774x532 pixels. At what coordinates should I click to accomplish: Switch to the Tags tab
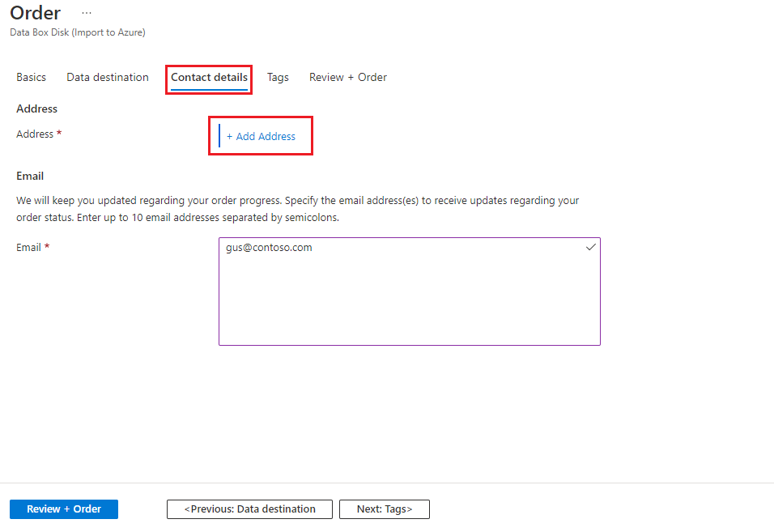pyautogui.click(x=278, y=77)
